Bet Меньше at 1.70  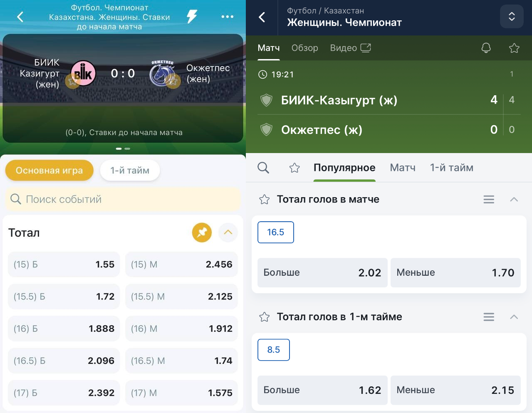(455, 273)
